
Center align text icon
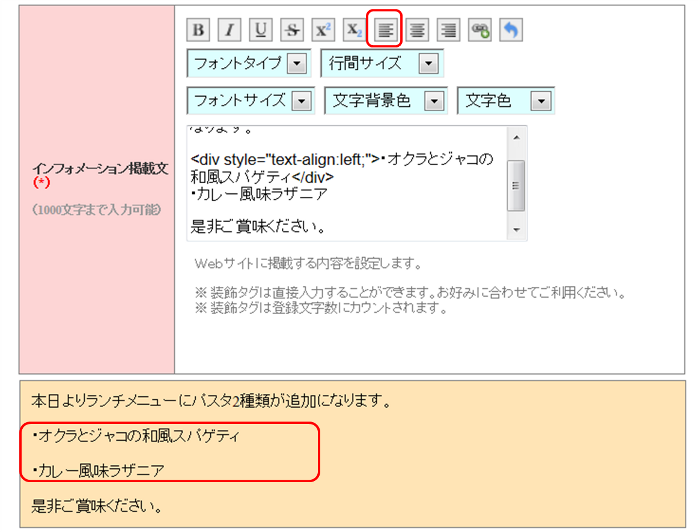417,30
